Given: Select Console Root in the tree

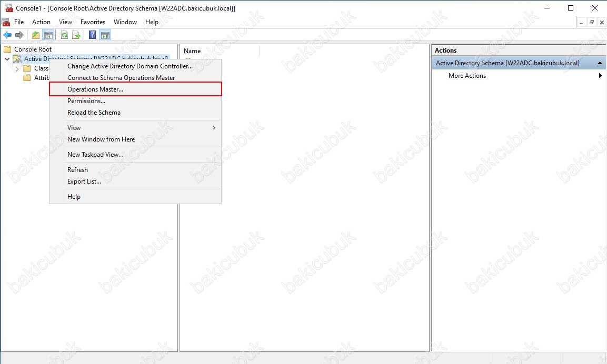Looking at the screenshot, I should (x=33, y=49).
